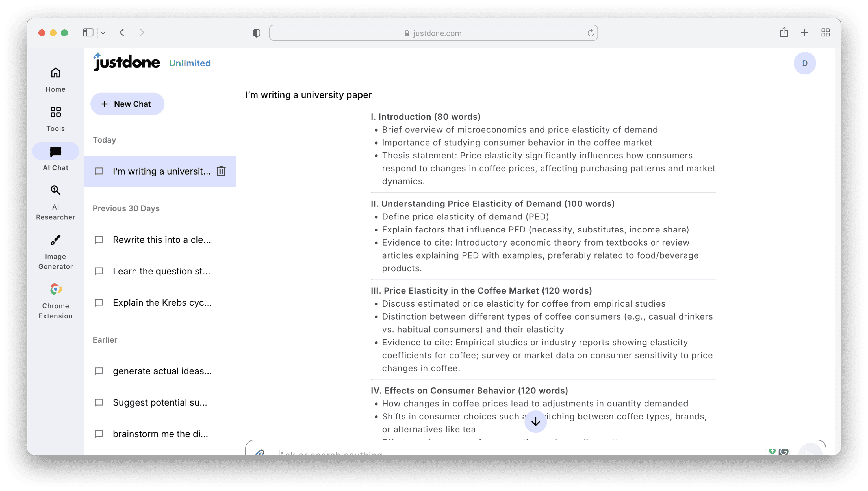Reload the page with refresh icon
Screen dimensions: 868x491
[x=590, y=33]
